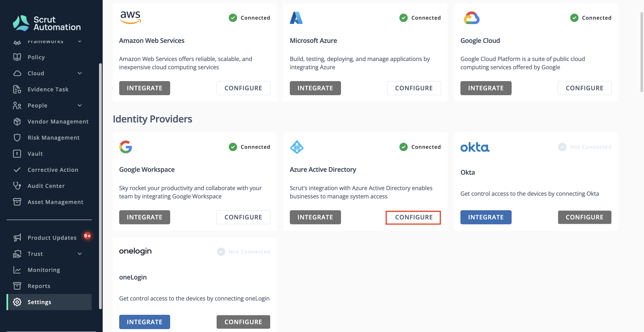This screenshot has width=644, height=332.
Task: Click CONFIGURE for Okta
Action: 585,217
